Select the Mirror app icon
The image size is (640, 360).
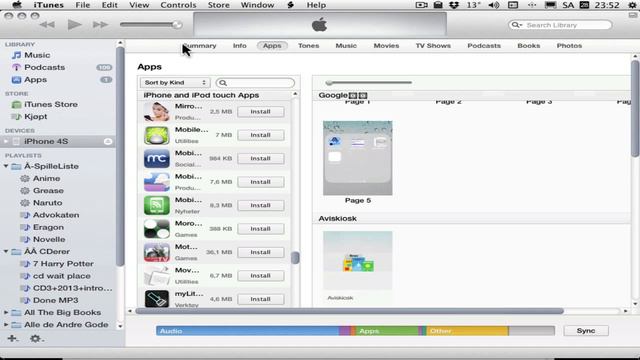coord(157,111)
